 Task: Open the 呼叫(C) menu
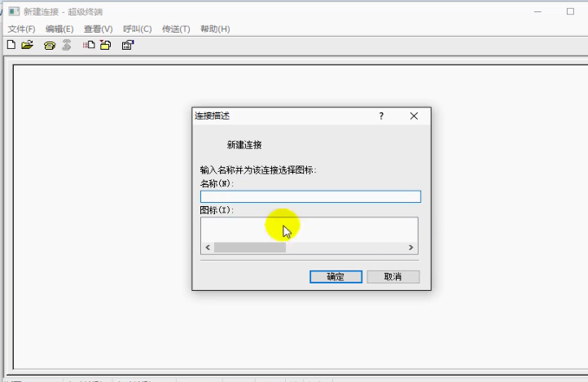138,29
